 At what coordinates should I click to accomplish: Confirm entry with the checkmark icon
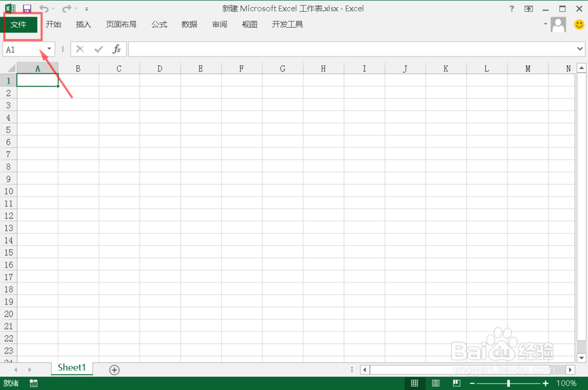(99, 49)
